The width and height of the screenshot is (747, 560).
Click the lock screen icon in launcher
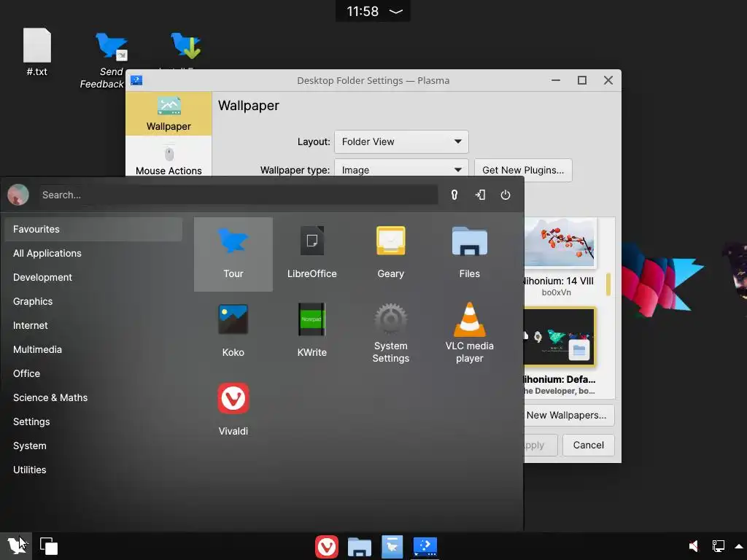[454, 195]
